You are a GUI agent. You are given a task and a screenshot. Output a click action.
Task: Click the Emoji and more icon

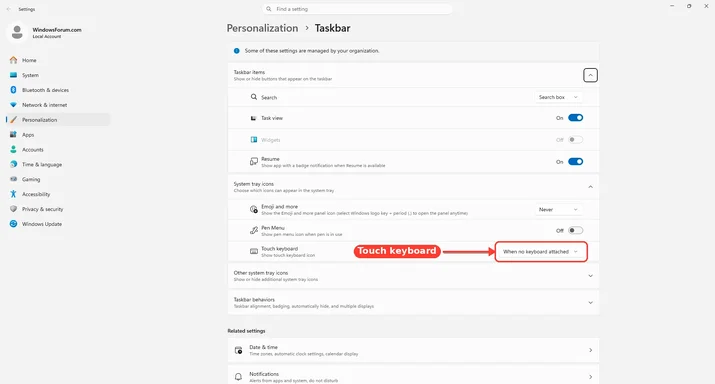point(254,209)
